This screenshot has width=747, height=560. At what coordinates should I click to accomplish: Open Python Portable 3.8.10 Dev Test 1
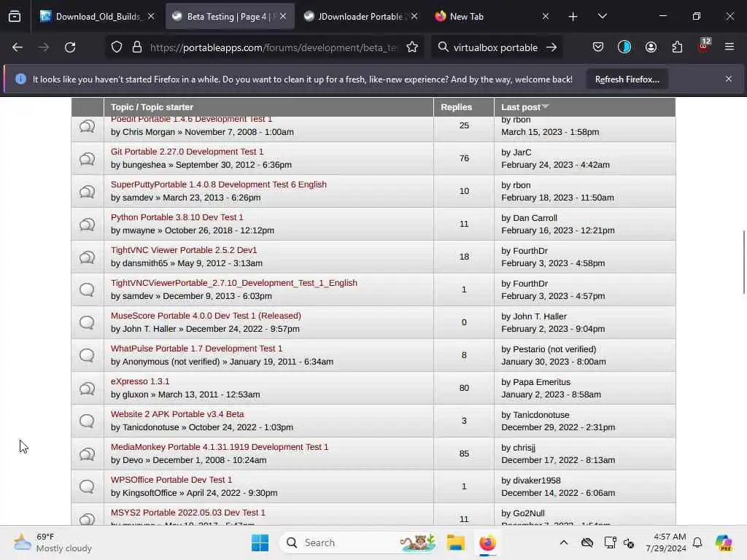[177, 217]
